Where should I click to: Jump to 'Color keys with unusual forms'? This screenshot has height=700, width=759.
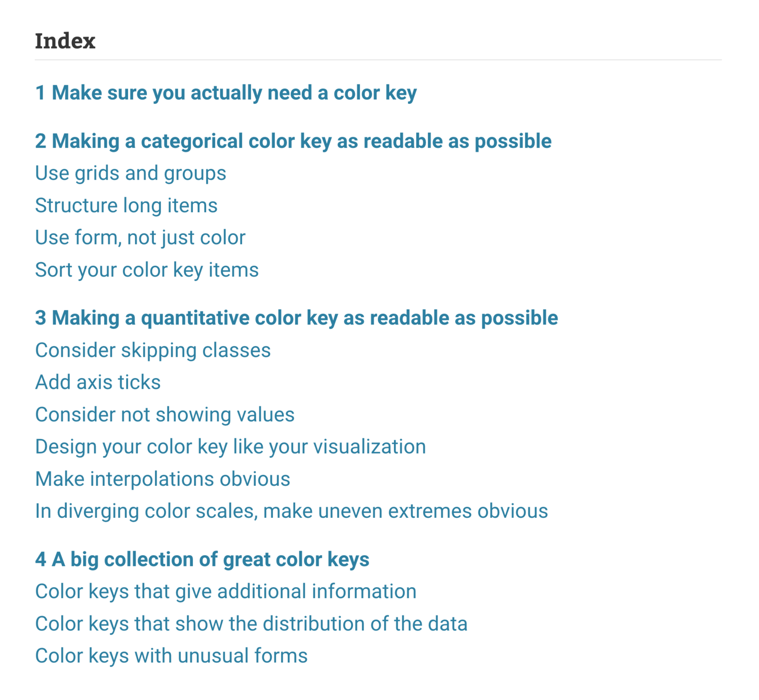tap(171, 656)
